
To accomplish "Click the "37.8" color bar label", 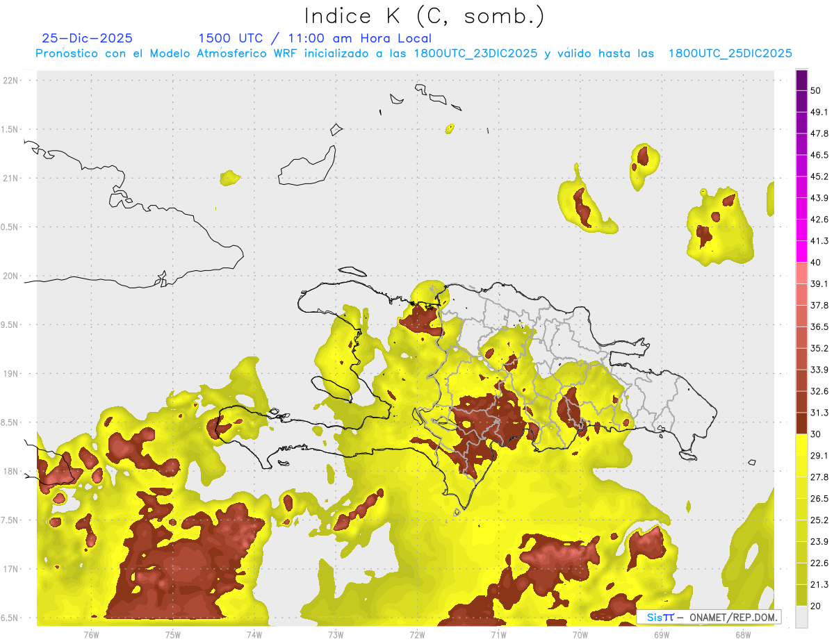I will (819, 305).
